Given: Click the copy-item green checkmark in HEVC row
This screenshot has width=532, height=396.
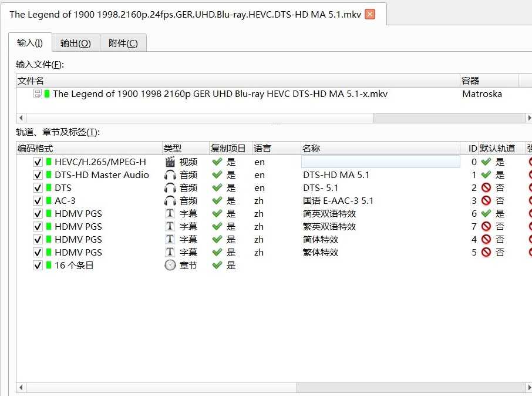Looking at the screenshot, I should point(217,162).
